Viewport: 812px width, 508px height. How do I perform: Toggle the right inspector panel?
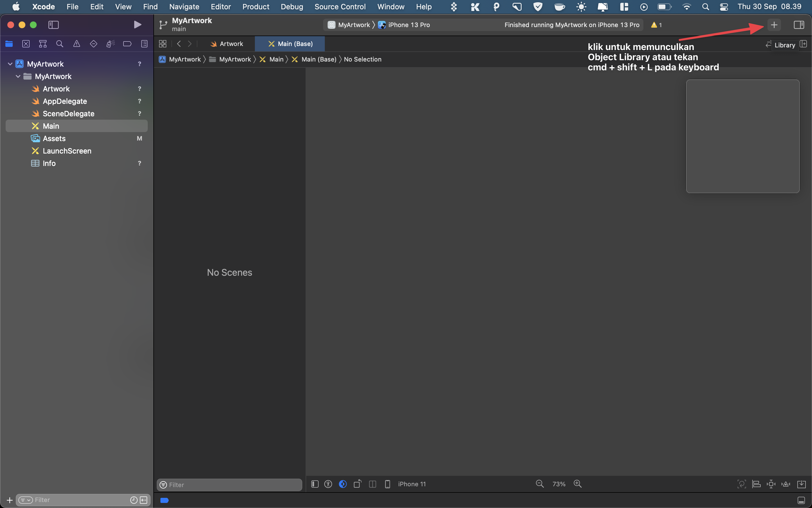pos(799,25)
